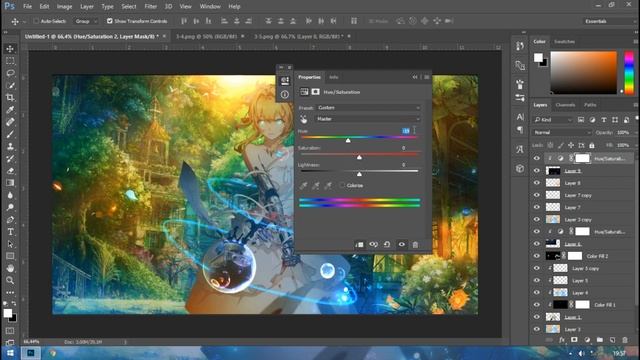This screenshot has width=640, height=360.
Task: Select the Zoom tool
Action: [x=10, y=280]
